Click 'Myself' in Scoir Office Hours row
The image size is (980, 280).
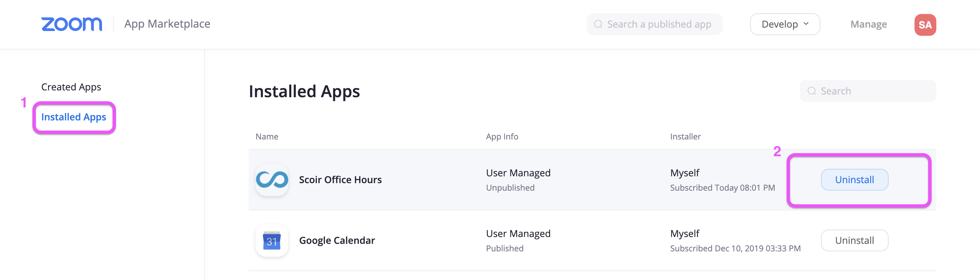tap(685, 173)
